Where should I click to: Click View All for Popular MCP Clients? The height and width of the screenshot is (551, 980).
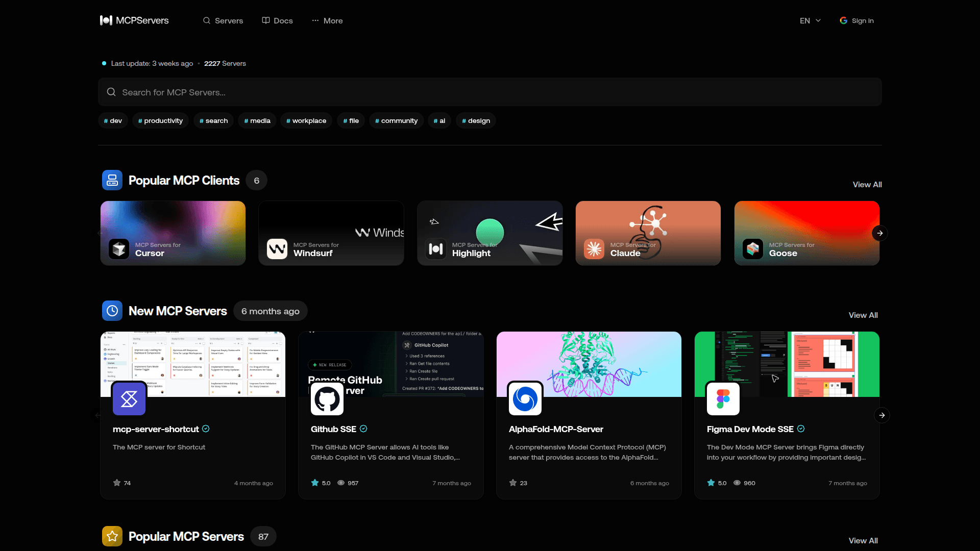867,185
